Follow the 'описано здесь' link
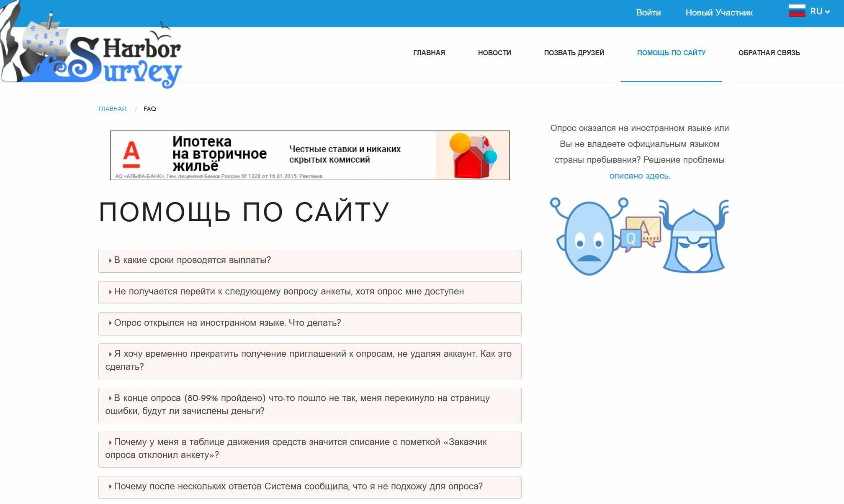844x504 pixels. (638, 176)
